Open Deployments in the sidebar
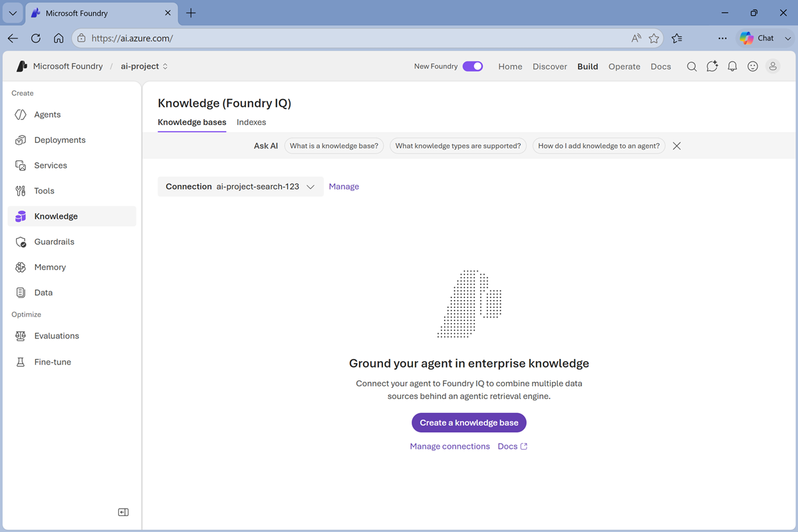The width and height of the screenshot is (798, 532). [x=72, y=140]
